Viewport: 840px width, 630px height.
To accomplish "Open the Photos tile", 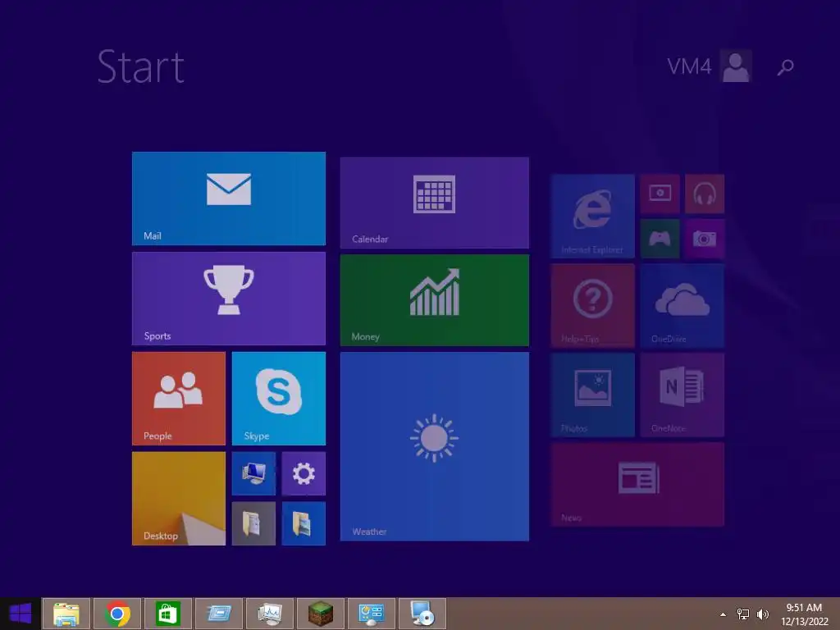I will [592, 395].
